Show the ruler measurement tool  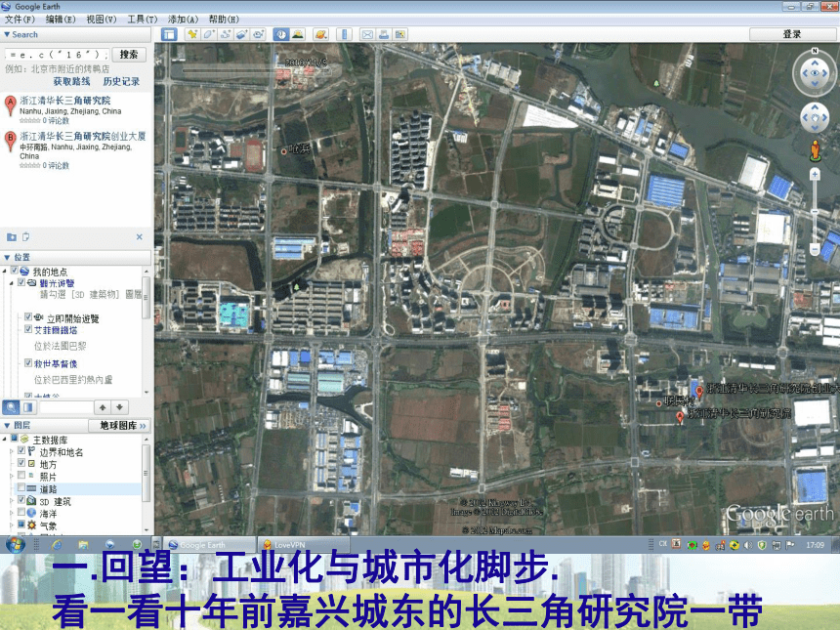pos(344,35)
